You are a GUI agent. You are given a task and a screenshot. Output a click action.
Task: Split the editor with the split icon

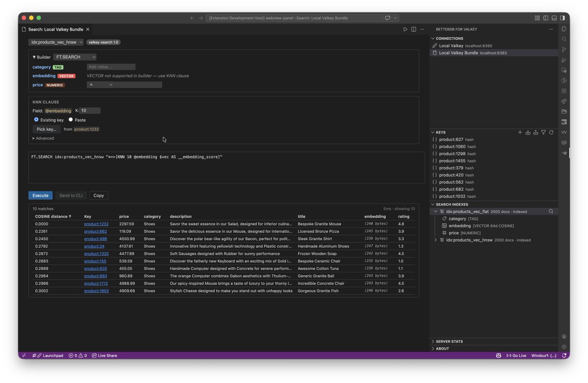coord(413,29)
